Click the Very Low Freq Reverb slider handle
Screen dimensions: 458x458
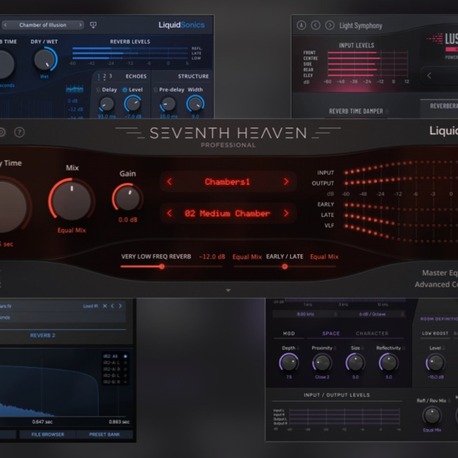[x=162, y=267]
